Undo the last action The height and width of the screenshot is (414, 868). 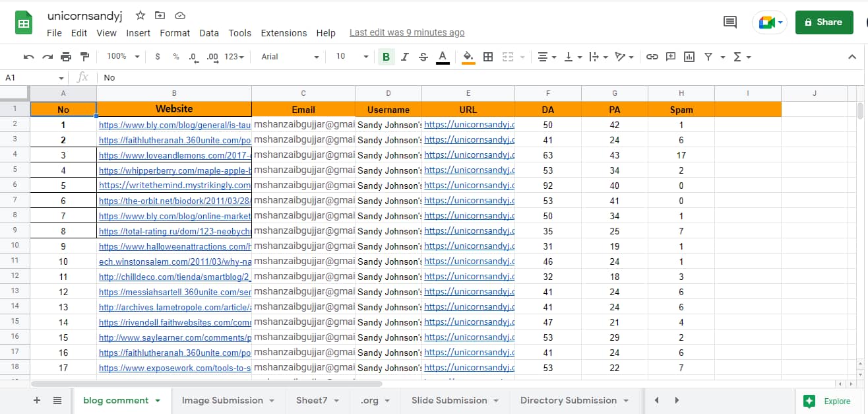pos(28,57)
